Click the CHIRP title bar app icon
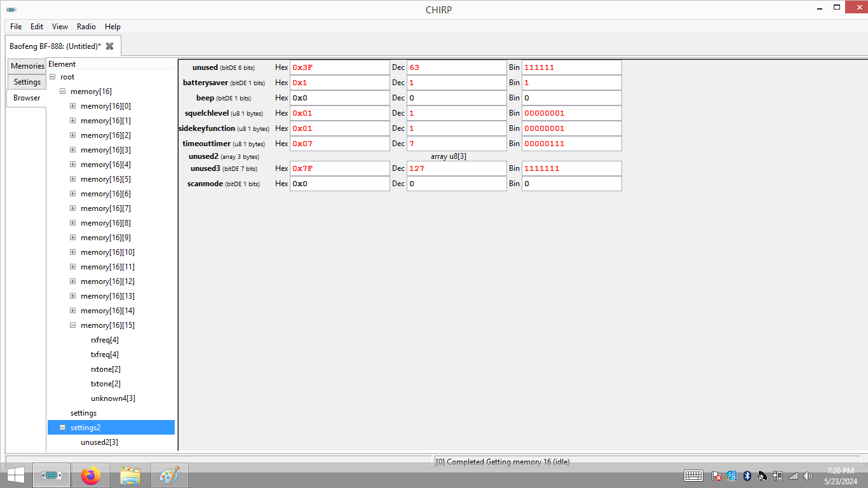The height and width of the screenshot is (488, 868). pyautogui.click(x=11, y=10)
